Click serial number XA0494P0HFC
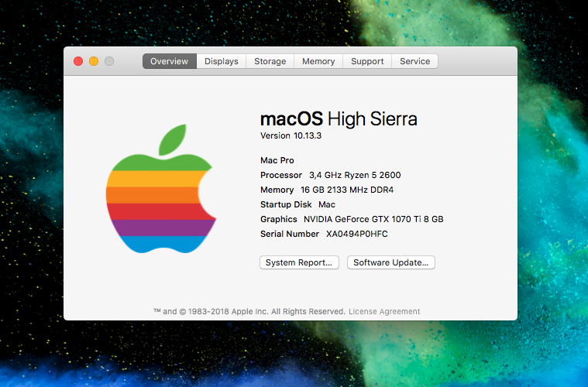 tap(356, 234)
